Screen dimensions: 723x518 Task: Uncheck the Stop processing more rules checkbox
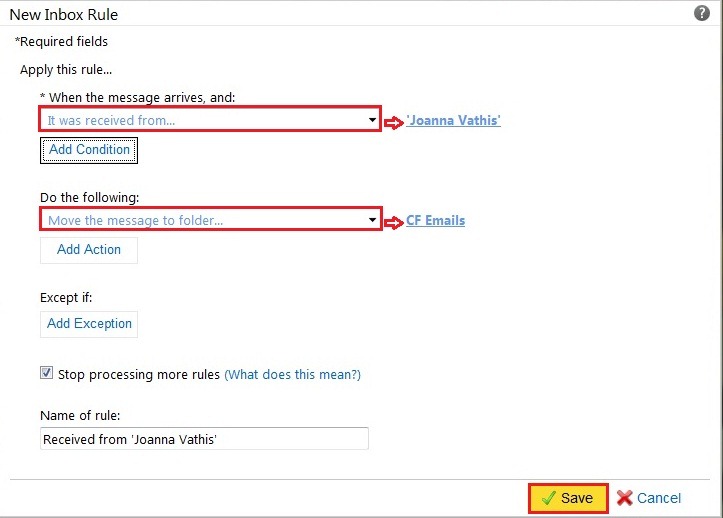coord(46,373)
